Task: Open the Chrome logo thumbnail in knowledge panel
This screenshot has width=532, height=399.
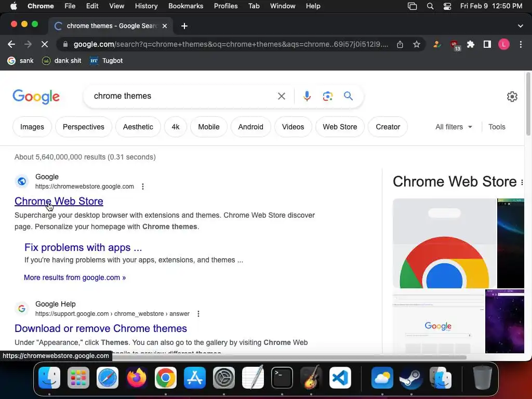Action: coord(444,243)
